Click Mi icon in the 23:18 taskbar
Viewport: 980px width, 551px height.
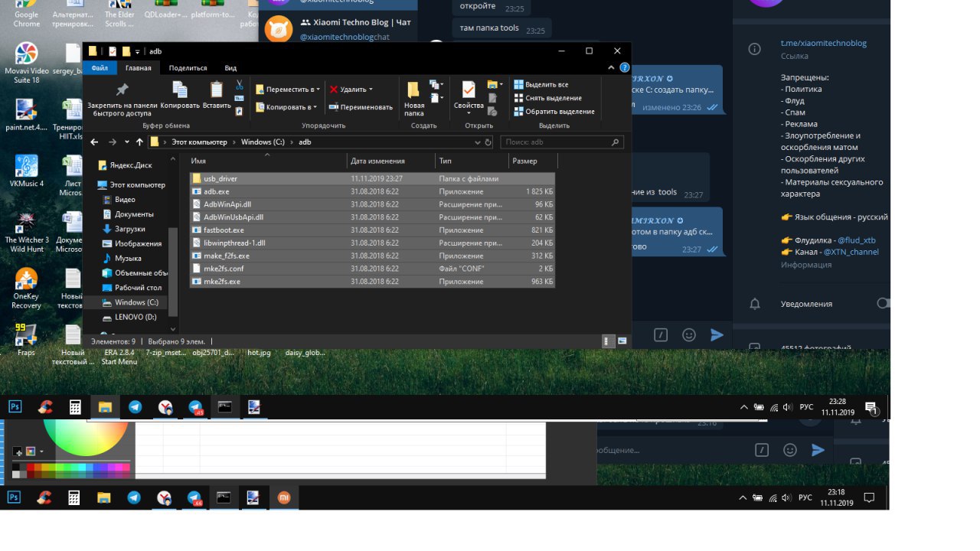(x=283, y=497)
